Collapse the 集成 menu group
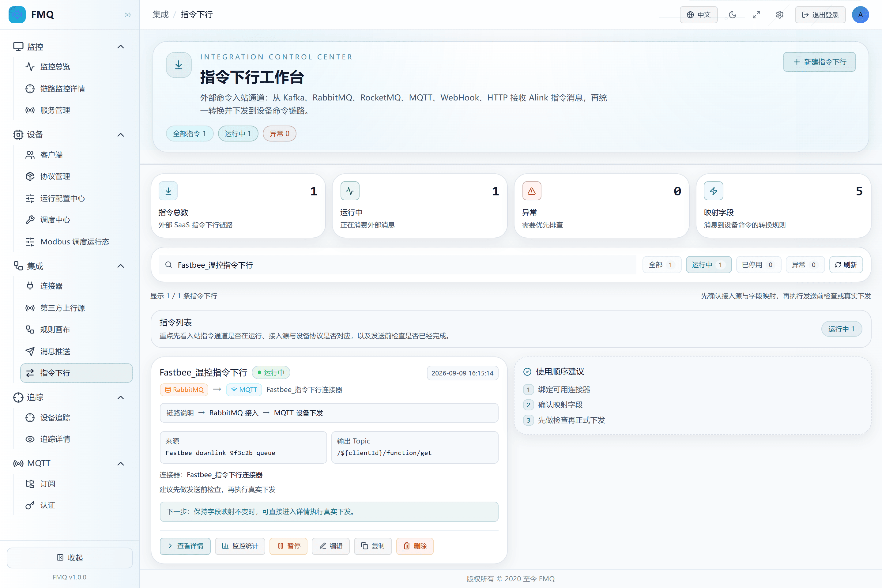Viewport: 882px width, 588px height. click(120, 266)
